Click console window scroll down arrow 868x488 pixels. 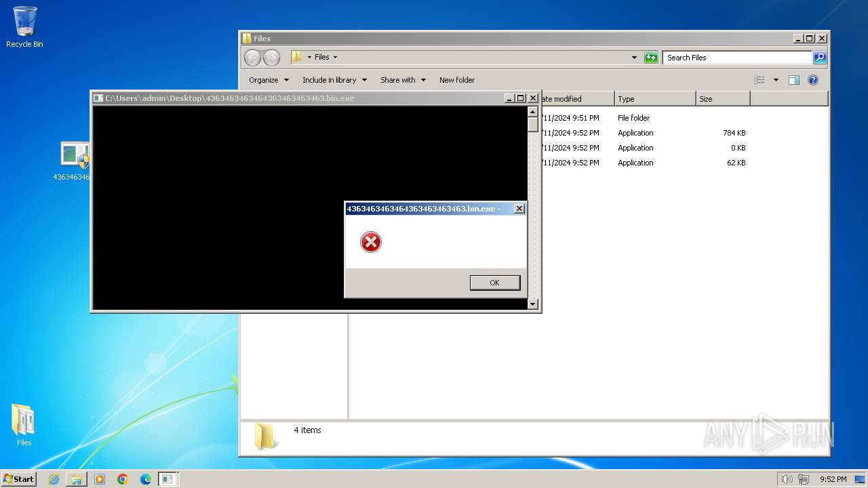click(x=532, y=304)
